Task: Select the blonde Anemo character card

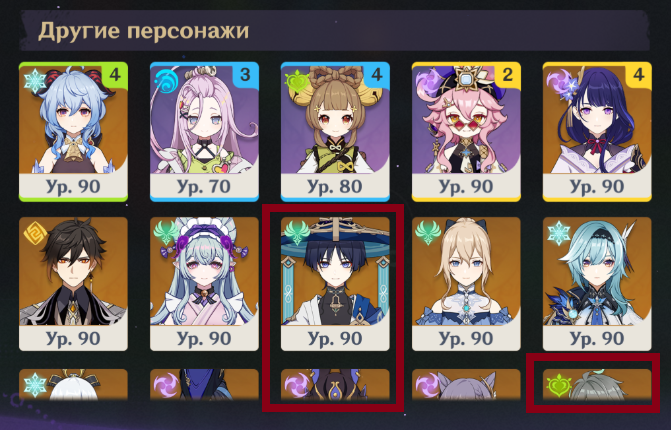Action: point(466,284)
